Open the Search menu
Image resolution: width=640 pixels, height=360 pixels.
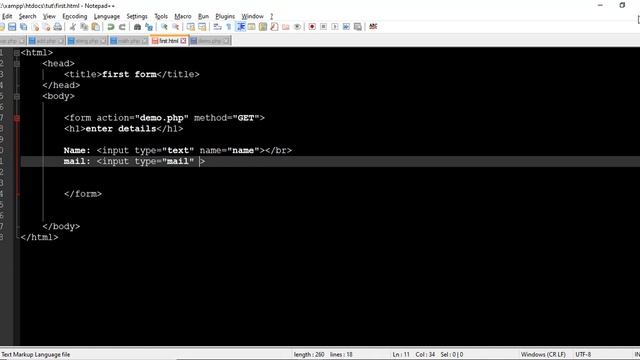[27, 16]
